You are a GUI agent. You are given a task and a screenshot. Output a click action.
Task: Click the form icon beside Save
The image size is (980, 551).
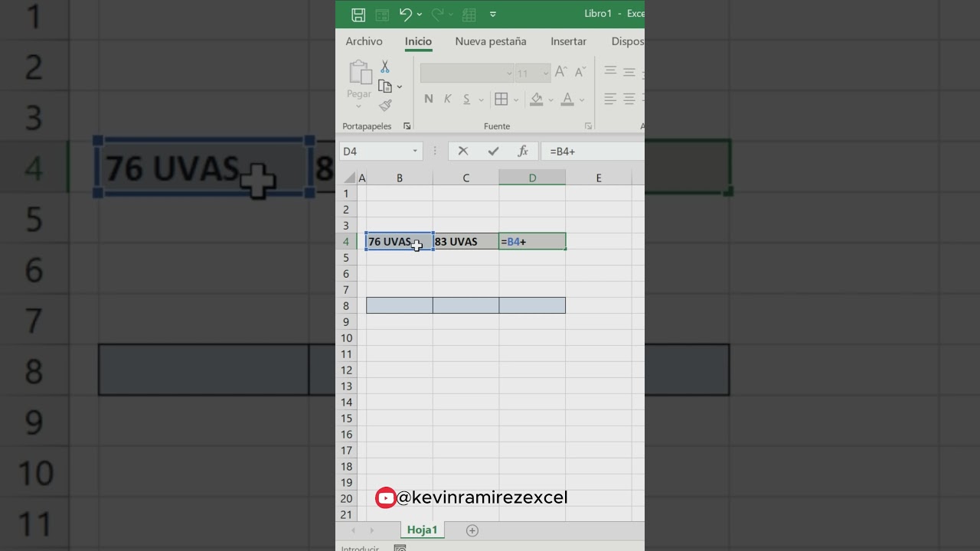(x=382, y=15)
